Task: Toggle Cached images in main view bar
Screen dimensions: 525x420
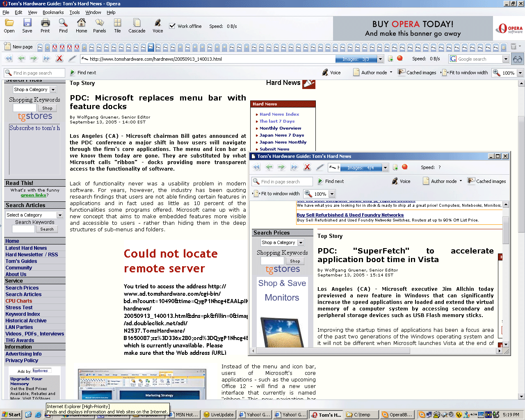Action: coord(417,73)
